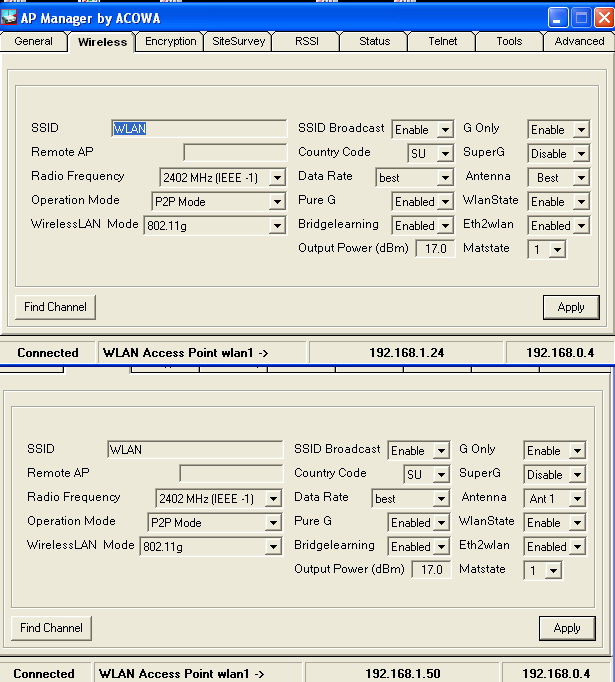Open the Advanced tab
This screenshot has height=682, width=615.
tap(579, 41)
